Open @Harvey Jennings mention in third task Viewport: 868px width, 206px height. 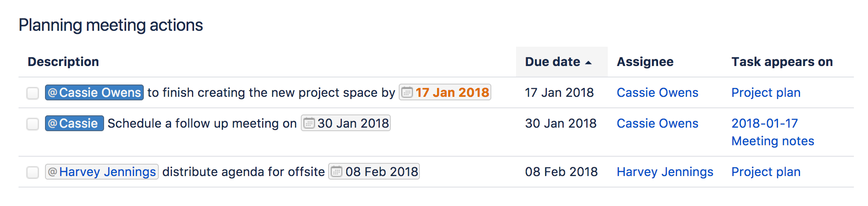(102, 172)
